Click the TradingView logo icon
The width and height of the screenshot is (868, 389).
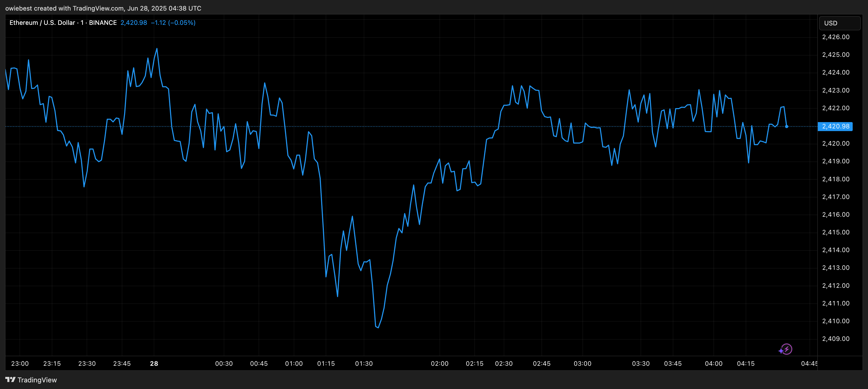coord(11,379)
